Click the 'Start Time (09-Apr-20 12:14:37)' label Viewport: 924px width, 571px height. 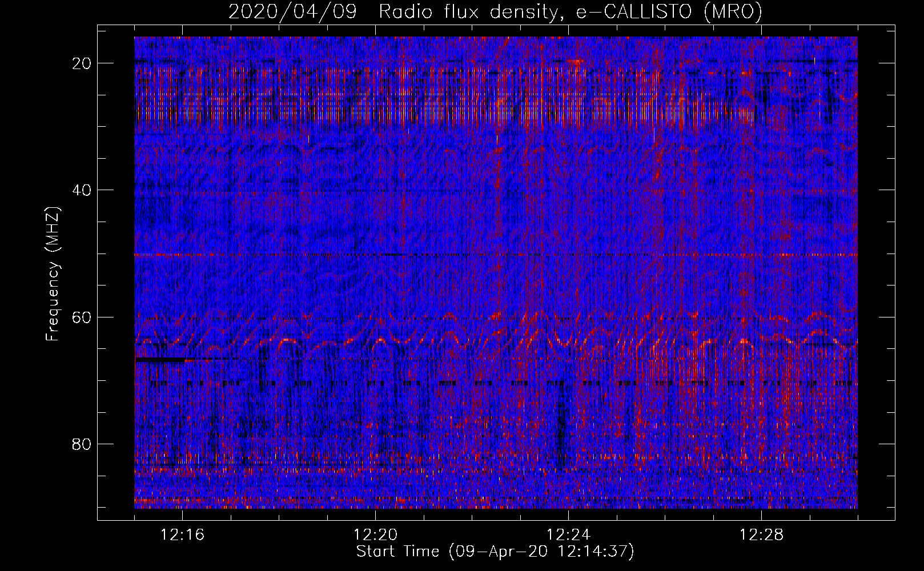[x=495, y=552]
